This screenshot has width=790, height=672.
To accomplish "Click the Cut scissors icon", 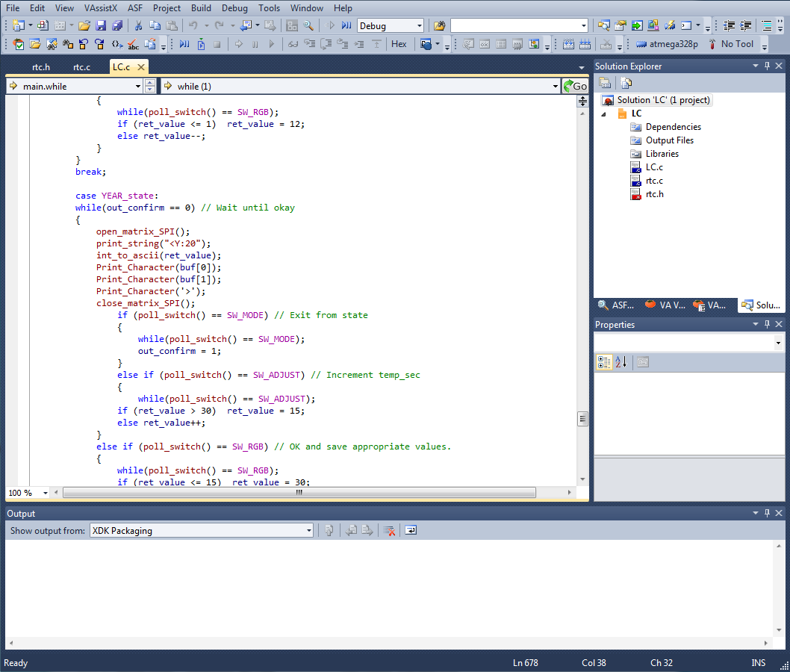I will (138, 26).
